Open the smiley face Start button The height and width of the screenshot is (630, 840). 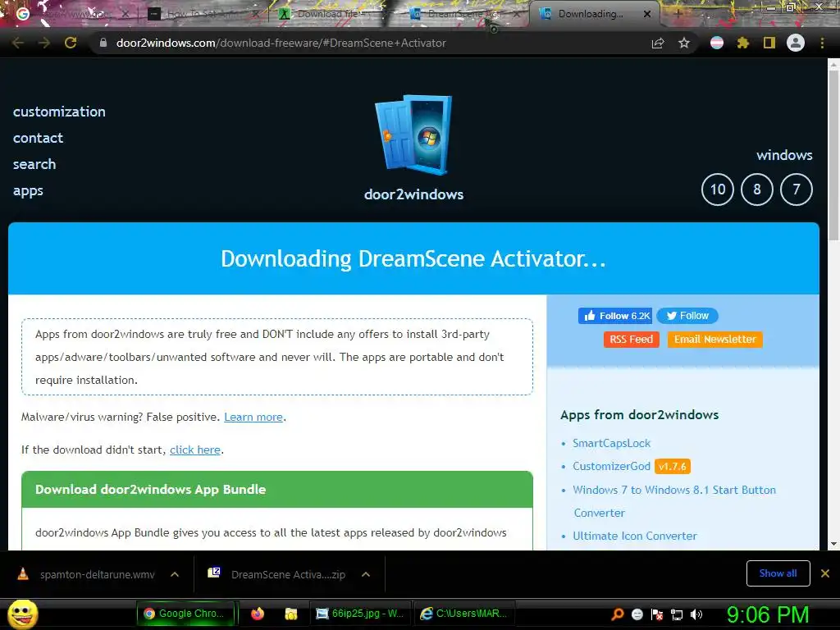tap(22, 614)
